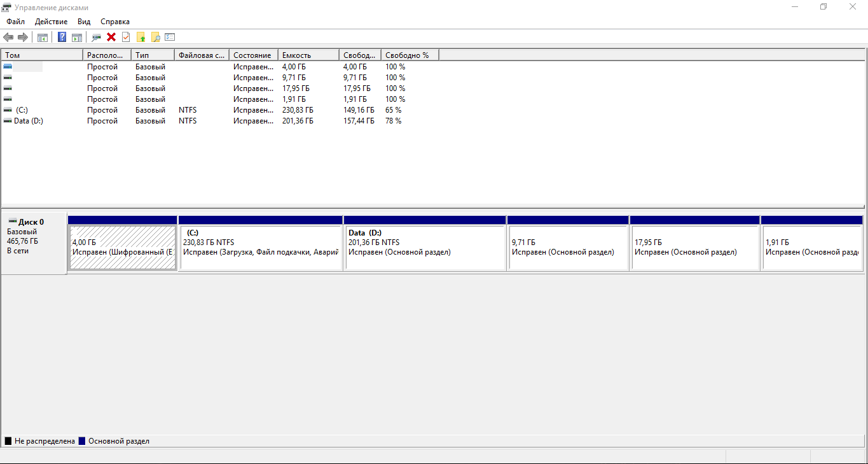The image size is (868, 464).
Task: Click the red X delete icon
Action: [111, 37]
